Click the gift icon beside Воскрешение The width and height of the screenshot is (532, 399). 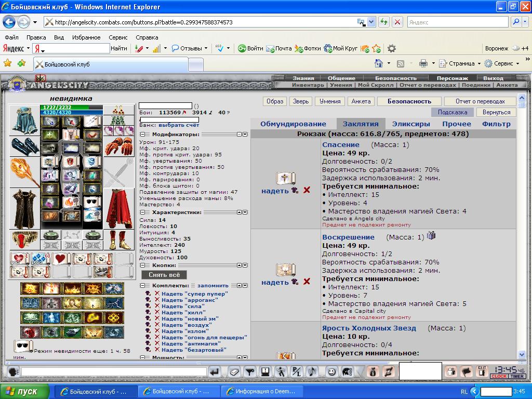pos(431,235)
